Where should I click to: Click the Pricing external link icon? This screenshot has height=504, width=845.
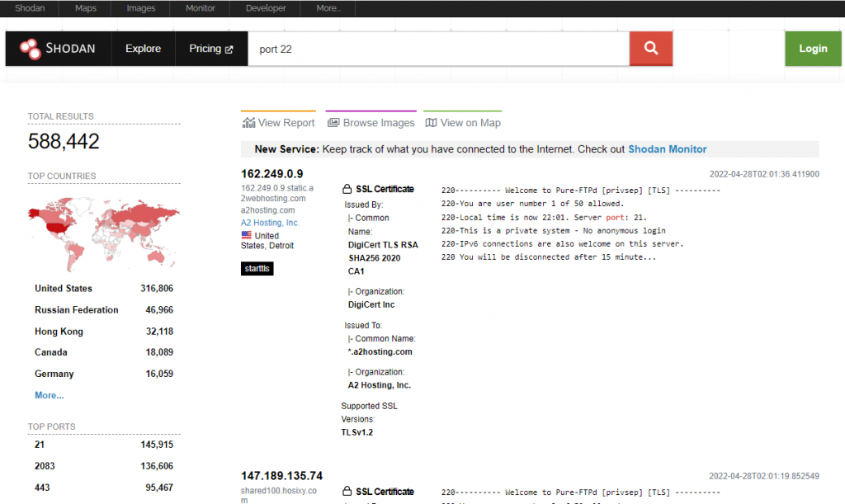pos(229,49)
